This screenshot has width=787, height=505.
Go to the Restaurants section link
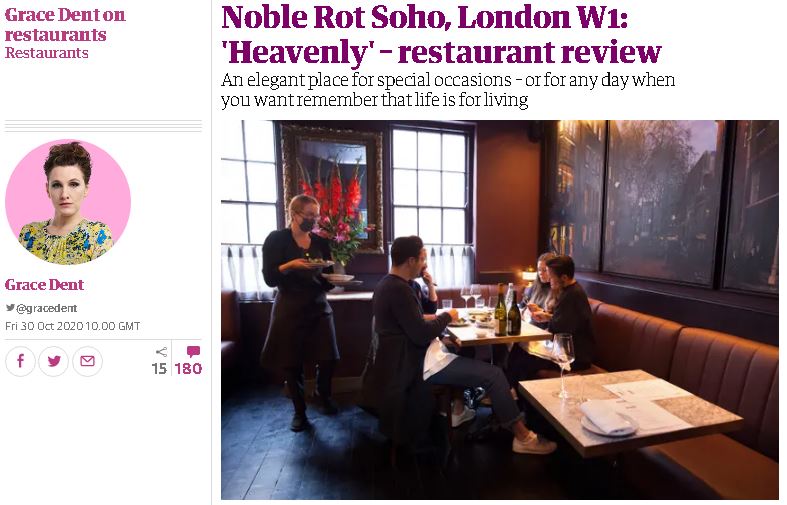tap(47, 53)
